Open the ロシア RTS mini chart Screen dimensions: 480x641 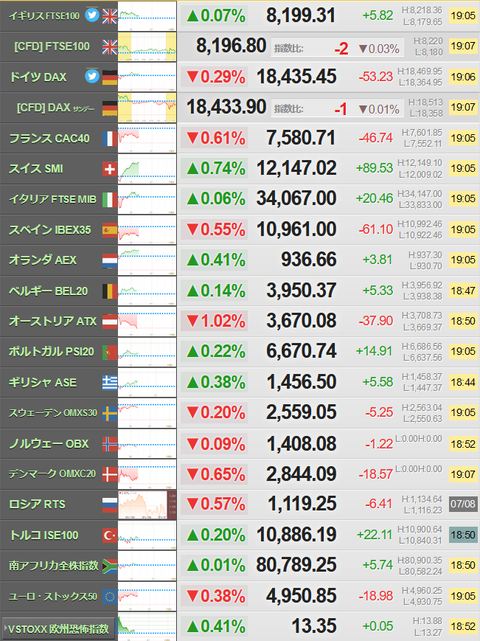147,505
